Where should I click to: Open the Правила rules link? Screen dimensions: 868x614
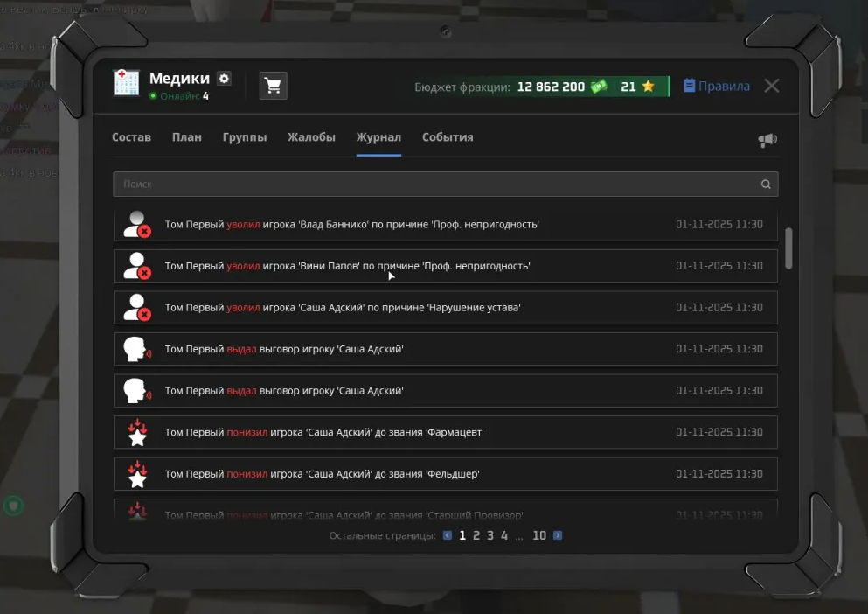[717, 87]
